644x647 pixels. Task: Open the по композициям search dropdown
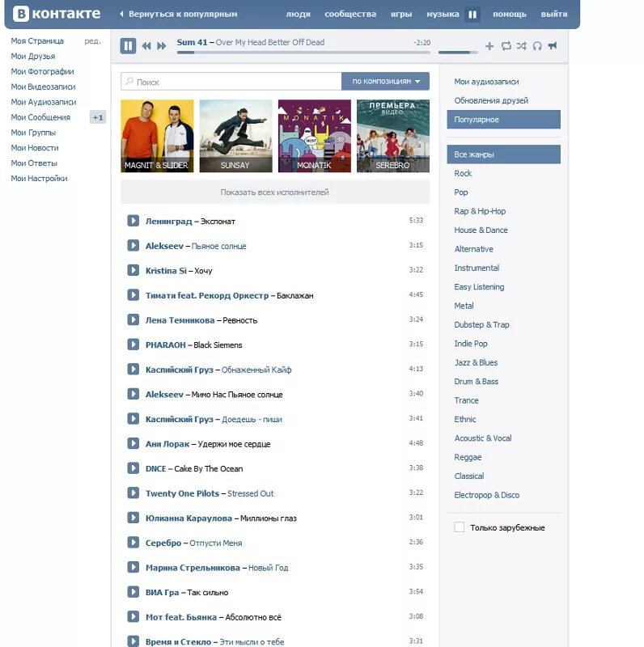click(x=385, y=82)
